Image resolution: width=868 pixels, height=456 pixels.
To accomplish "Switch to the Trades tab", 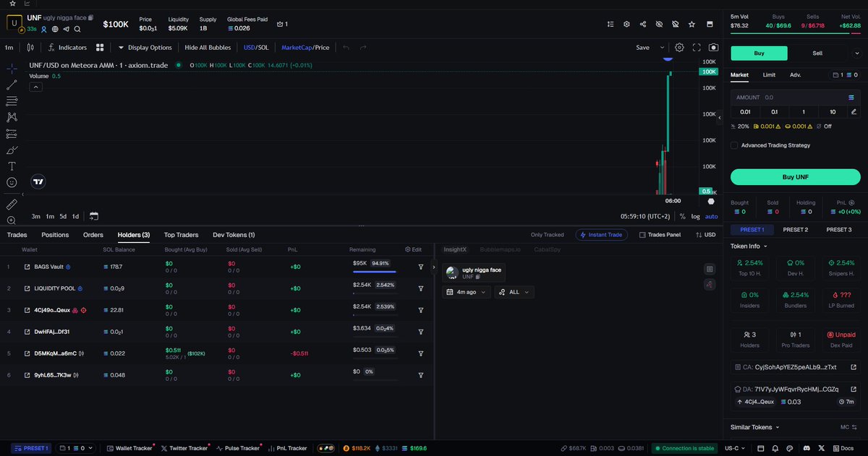I will (x=17, y=235).
